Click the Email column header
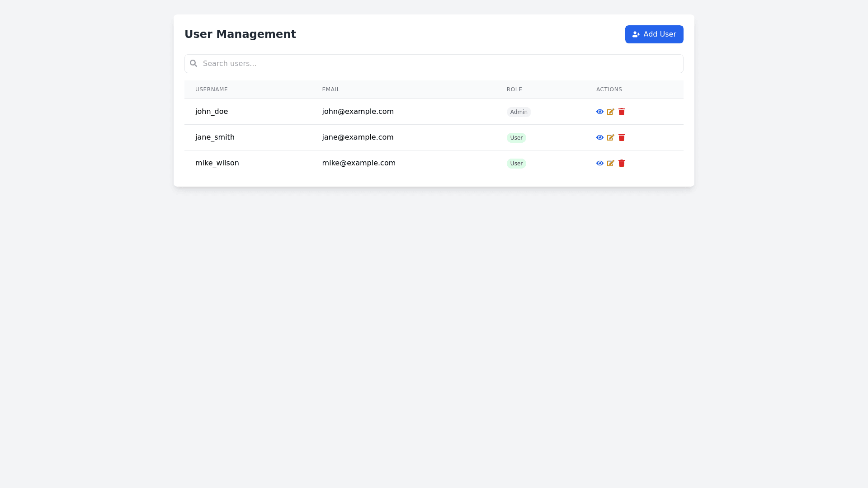This screenshot has width=868, height=488. coord(330,89)
